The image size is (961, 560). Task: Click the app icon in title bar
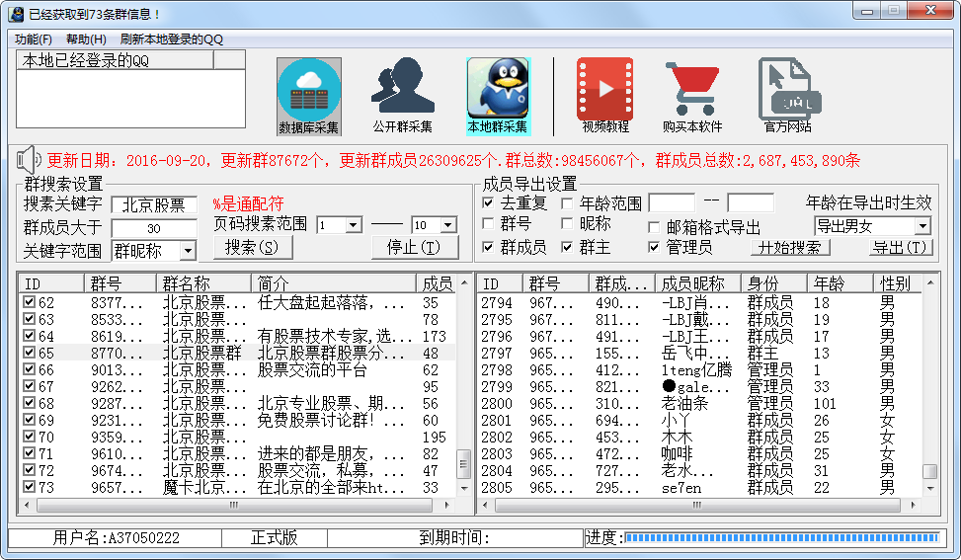click(16, 14)
